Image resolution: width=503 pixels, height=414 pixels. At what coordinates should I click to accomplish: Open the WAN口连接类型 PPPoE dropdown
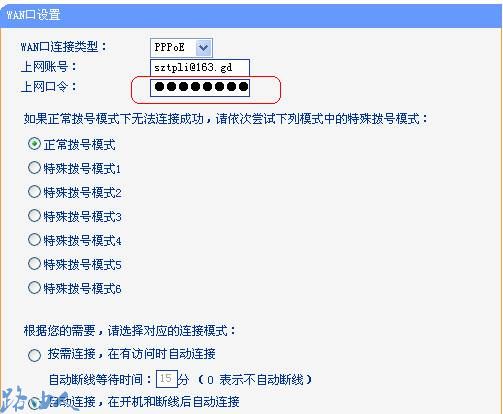[181, 47]
